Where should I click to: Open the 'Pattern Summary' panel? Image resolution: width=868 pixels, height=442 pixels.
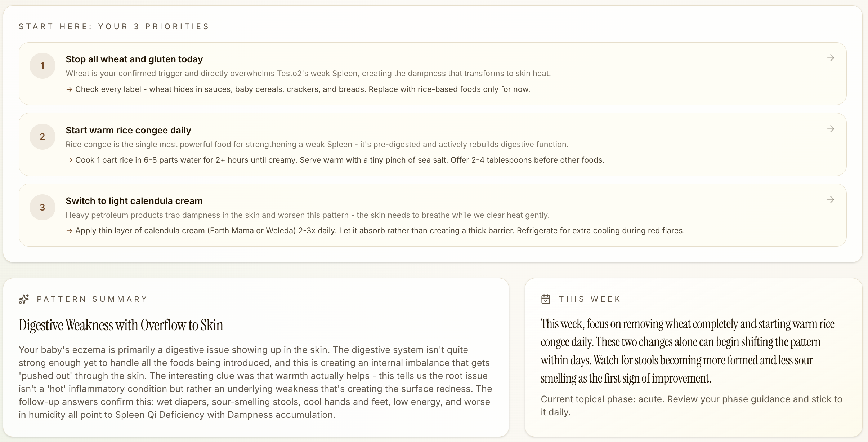click(92, 299)
